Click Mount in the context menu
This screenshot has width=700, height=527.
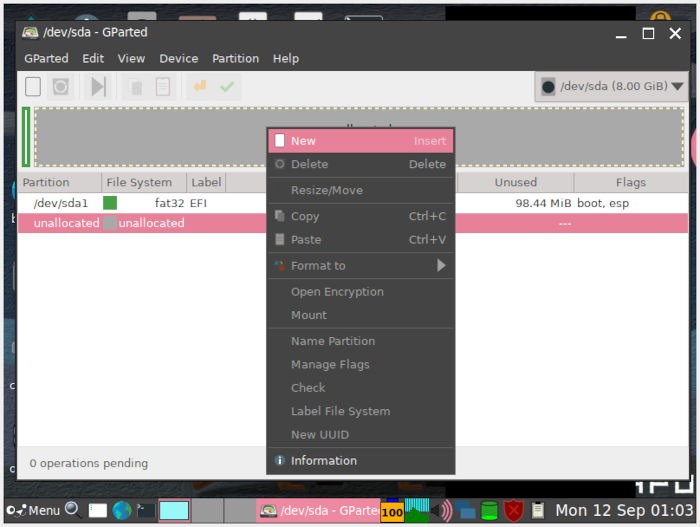click(x=361, y=315)
